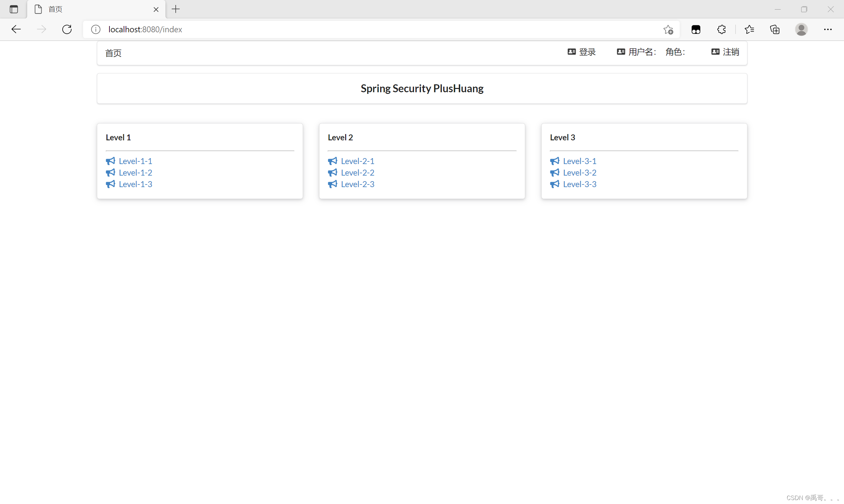Close the 首页 browser tab

pyautogui.click(x=156, y=10)
